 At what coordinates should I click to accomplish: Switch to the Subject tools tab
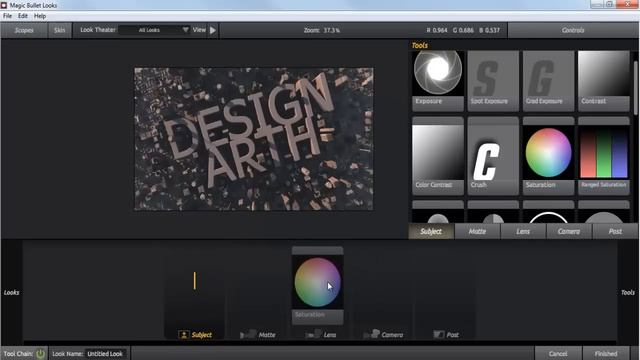(431, 231)
